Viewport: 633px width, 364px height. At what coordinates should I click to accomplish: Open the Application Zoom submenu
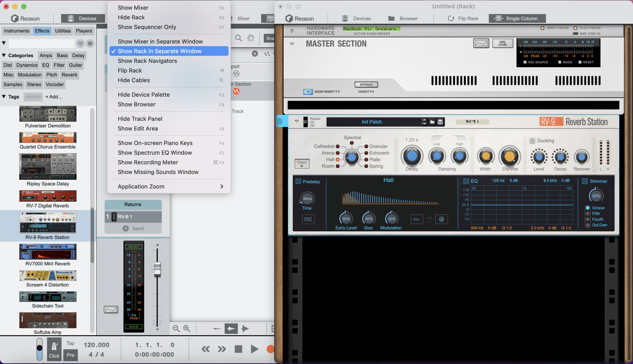point(169,186)
